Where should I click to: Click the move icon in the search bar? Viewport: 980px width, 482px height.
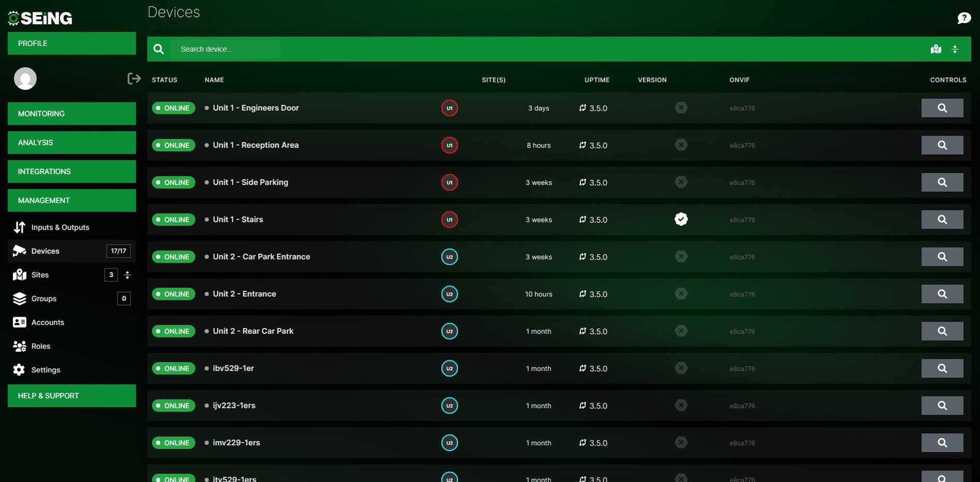click(x=955, y=49)
